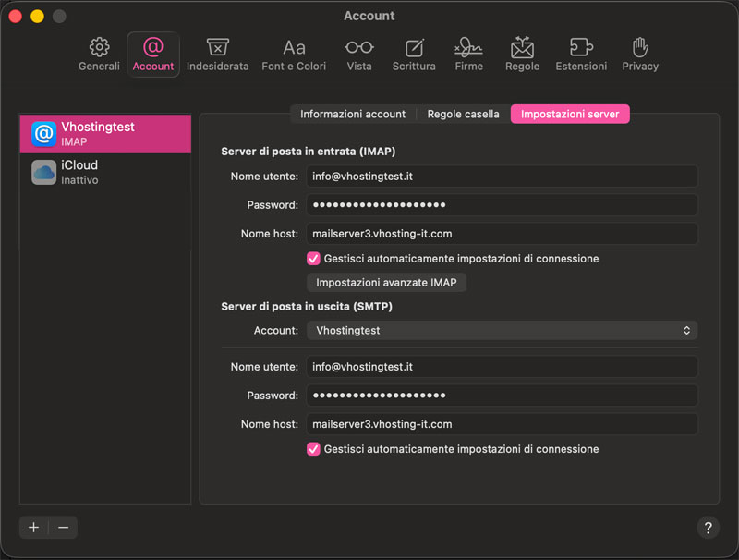Close the Account window with red button
The image size is (739, 560).
coord(16,16)
